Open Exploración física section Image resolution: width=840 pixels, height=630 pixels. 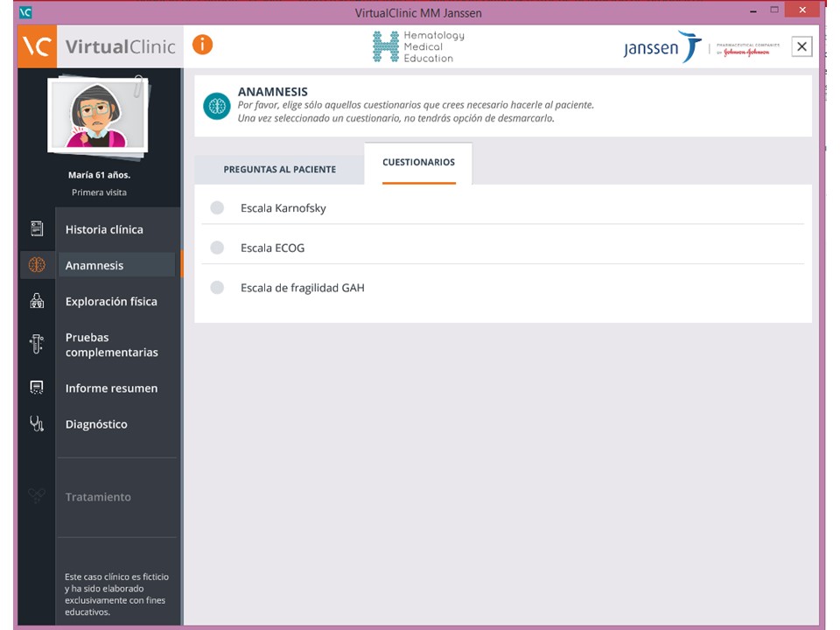pyautogui.click(x=111, y=301)
